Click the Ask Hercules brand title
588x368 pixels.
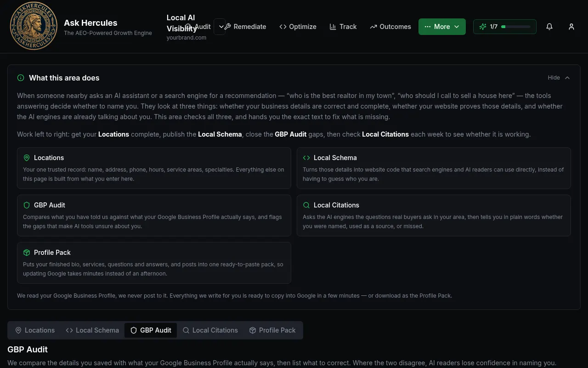[90, 23]
